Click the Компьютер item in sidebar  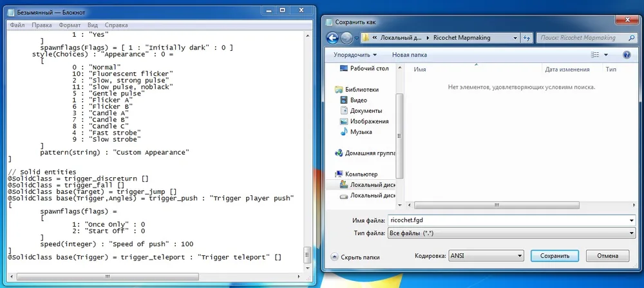point(361,174)
